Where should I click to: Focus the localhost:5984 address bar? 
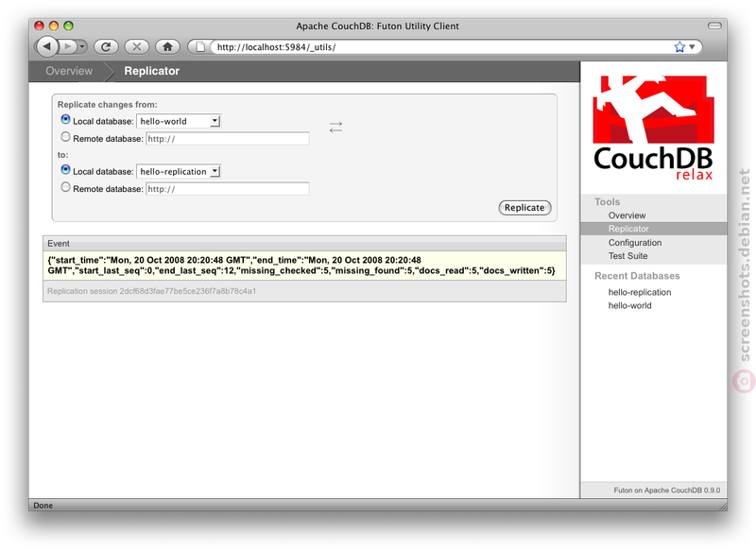tap(443, 46)
